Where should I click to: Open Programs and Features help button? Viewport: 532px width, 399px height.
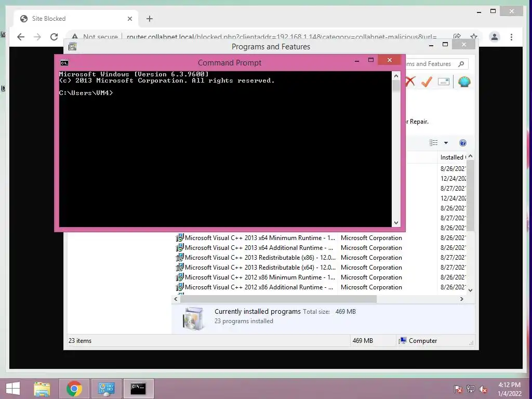click(463, 143)
